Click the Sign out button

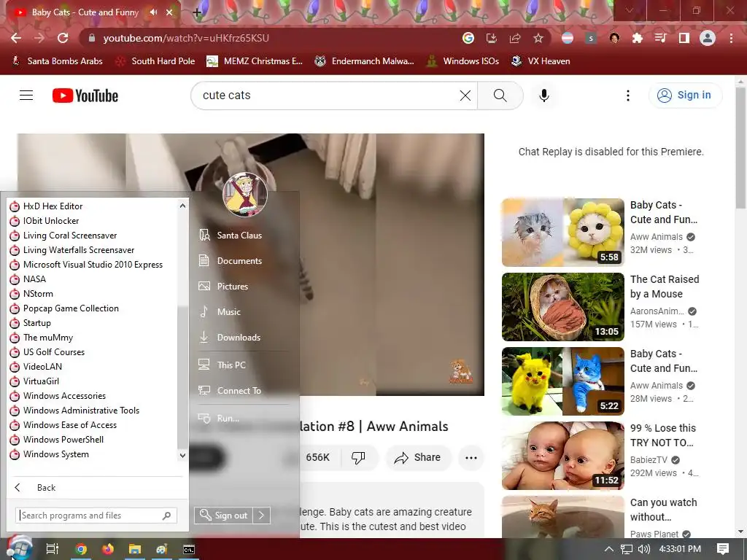click(x=224, y=516)
